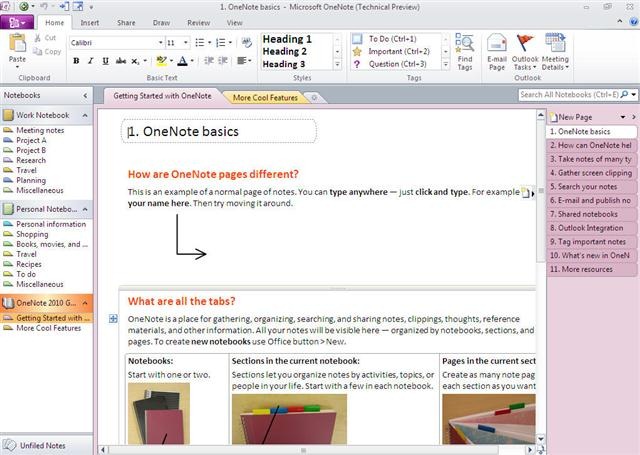Click the Cut scissors icon
This screenshot has width=640, height=455.
pyautogui.click(x=38, y=38)
